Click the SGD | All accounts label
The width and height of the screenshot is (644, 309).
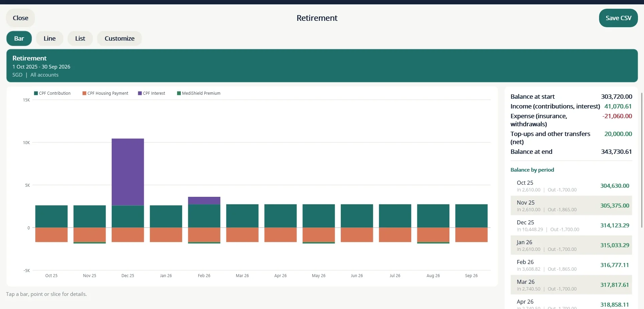[35, 75]
